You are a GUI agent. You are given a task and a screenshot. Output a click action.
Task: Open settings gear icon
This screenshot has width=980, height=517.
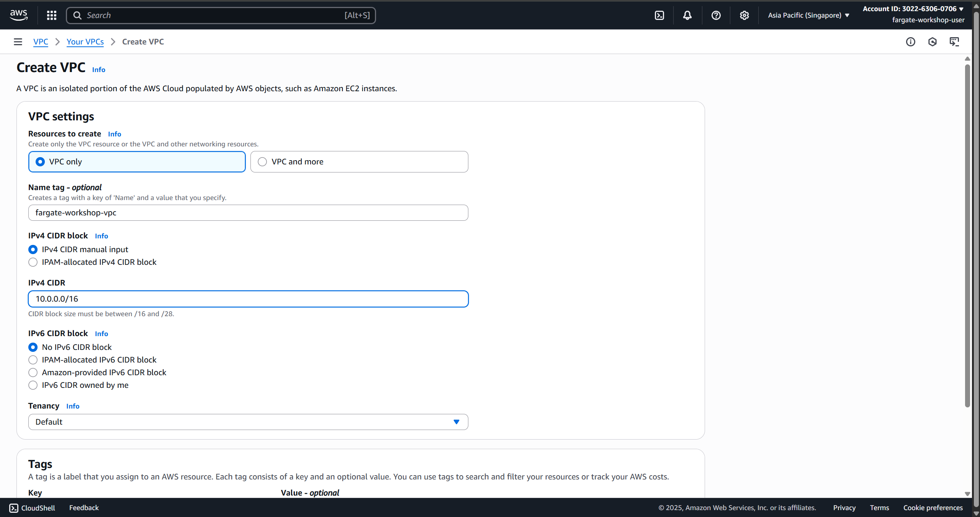pos(744,15)
